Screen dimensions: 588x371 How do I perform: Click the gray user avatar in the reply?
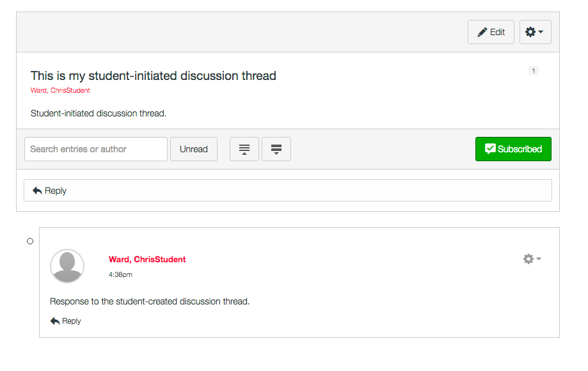(67, 266)
